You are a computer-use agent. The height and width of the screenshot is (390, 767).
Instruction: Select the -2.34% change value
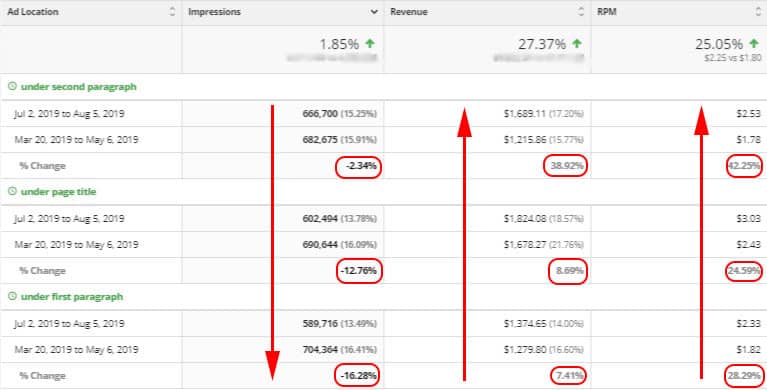(361, 166)
